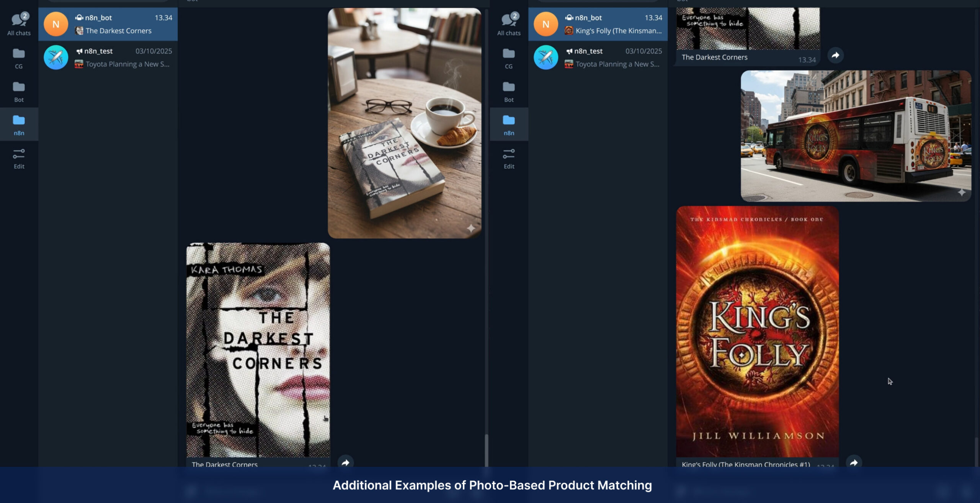Image resolution: width=980 pixels, height=503 pixels.
Task: Open the King's Folly bus advertisement photo
Action: 856,136
